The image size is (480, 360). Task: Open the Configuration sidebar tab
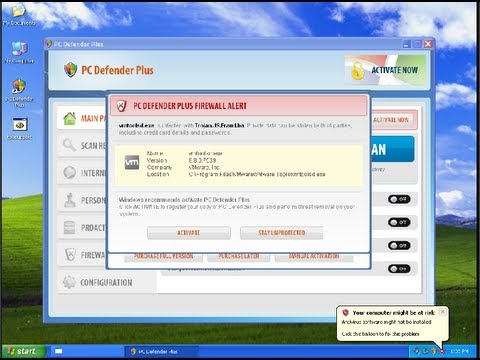106,282
